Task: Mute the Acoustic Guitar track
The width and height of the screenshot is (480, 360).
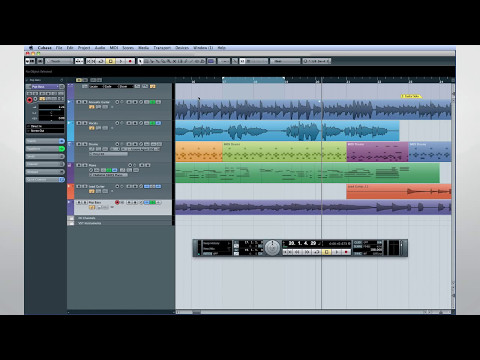Action: click(79, 102)
